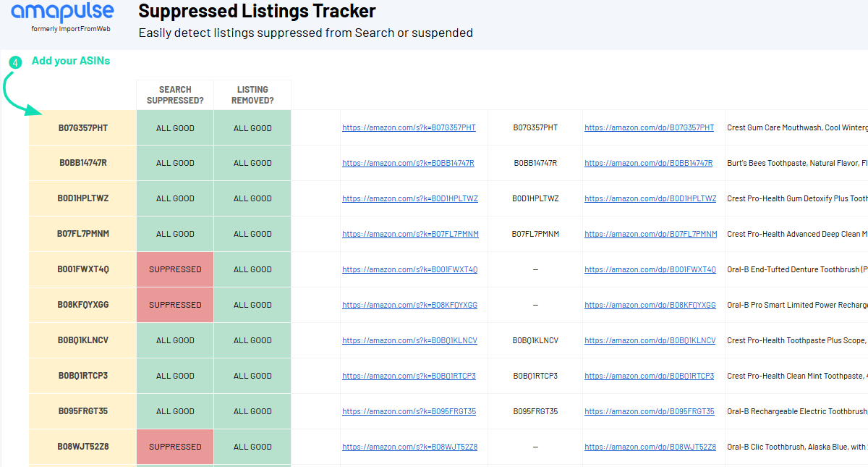Viewport: 868px width, 467px height.
Task: Open product dp link for B0BQ1RTCP3
Action: pyautogui.click(x=649, y=376)
